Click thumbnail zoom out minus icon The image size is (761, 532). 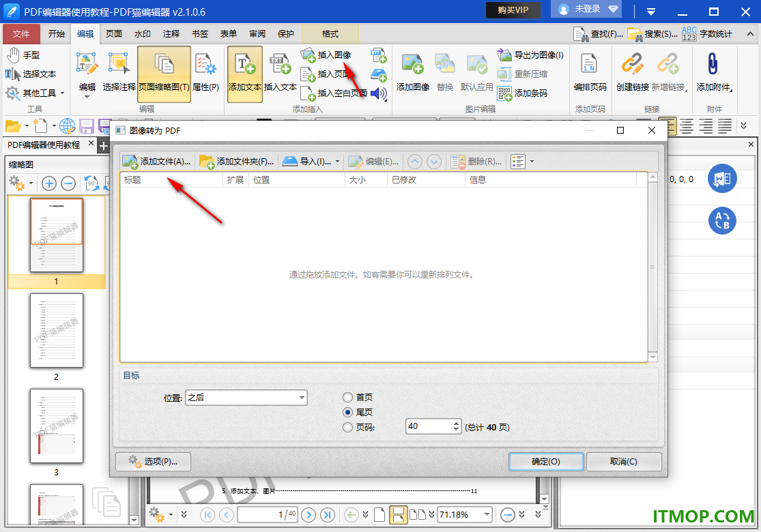(x=68, y=183)
